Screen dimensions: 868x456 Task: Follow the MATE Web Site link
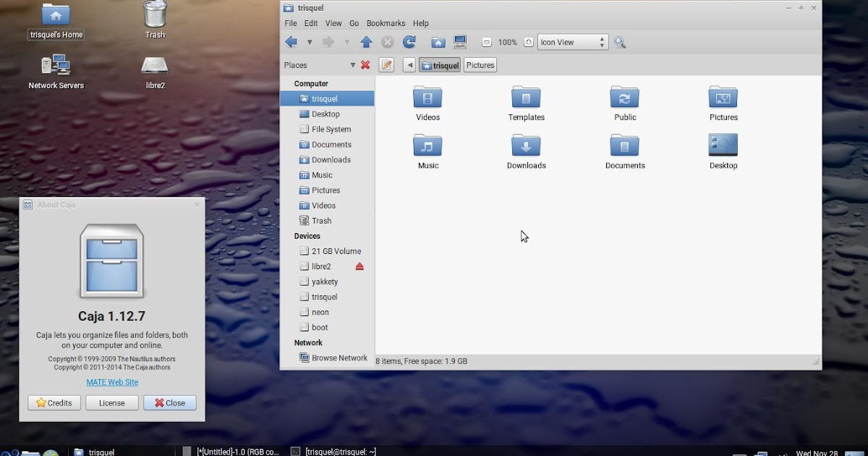click(x=111, y=381)
